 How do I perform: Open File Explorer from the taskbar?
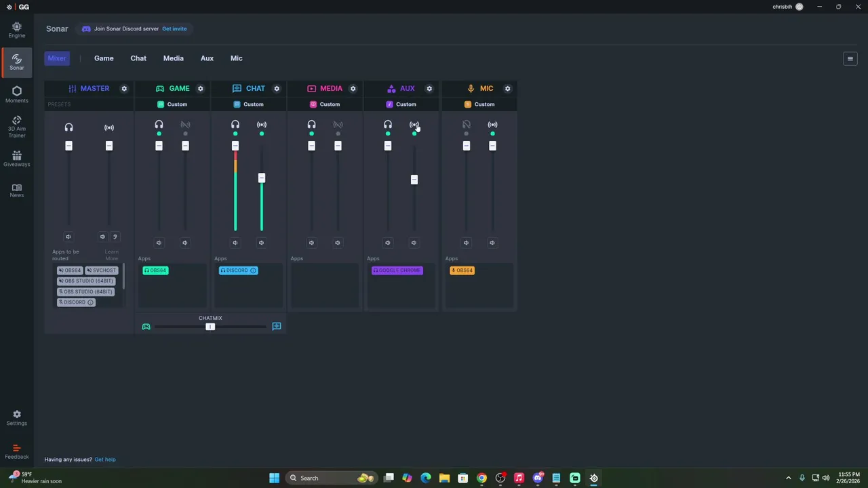444,478
